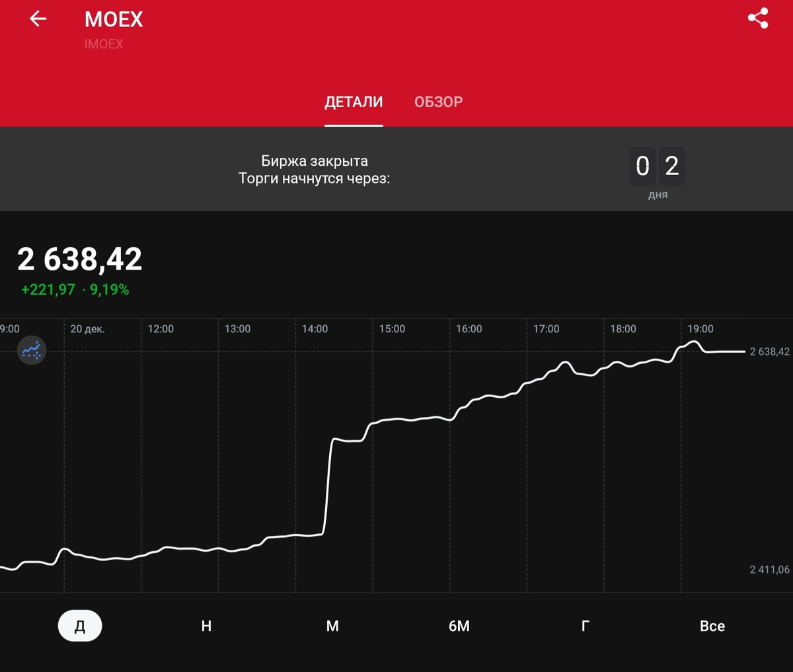This screenshot has width=793, height=672.
Task: Tap the MOEX title in the header
Action: point(114,19)
